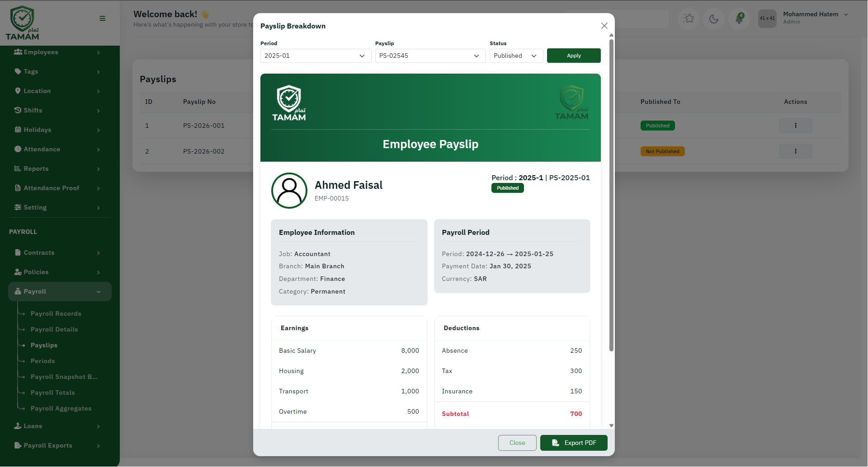868x467 pixels.
Task: Open the notifications bell icon
Action: [x=740, y=19]
